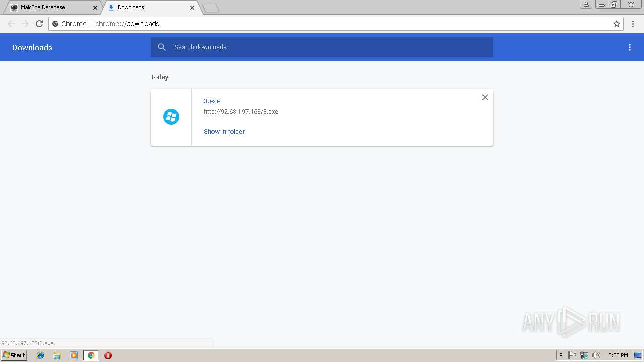Screen dimensions: 644x362
Task: Open the media player taskbar icon
Action: 74,355
